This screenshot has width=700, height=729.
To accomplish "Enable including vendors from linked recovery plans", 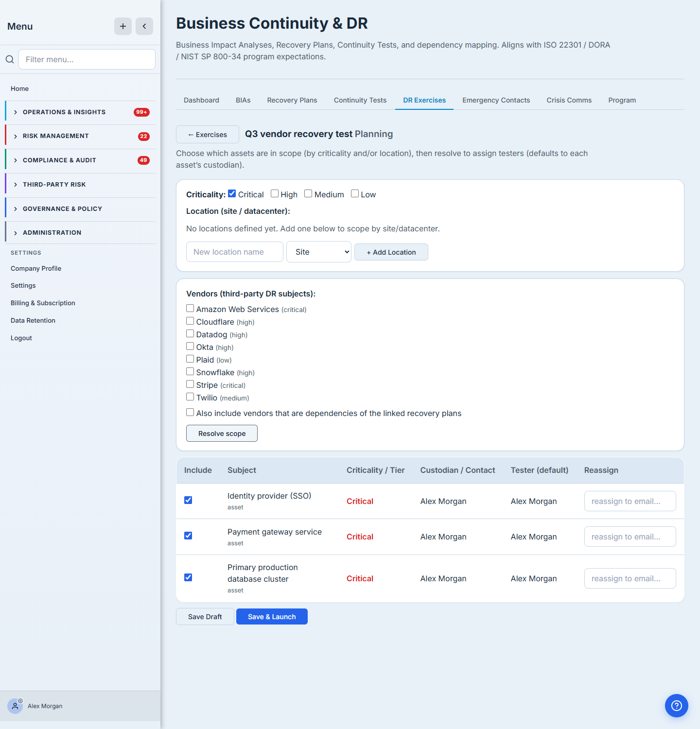I will [190, 412].
